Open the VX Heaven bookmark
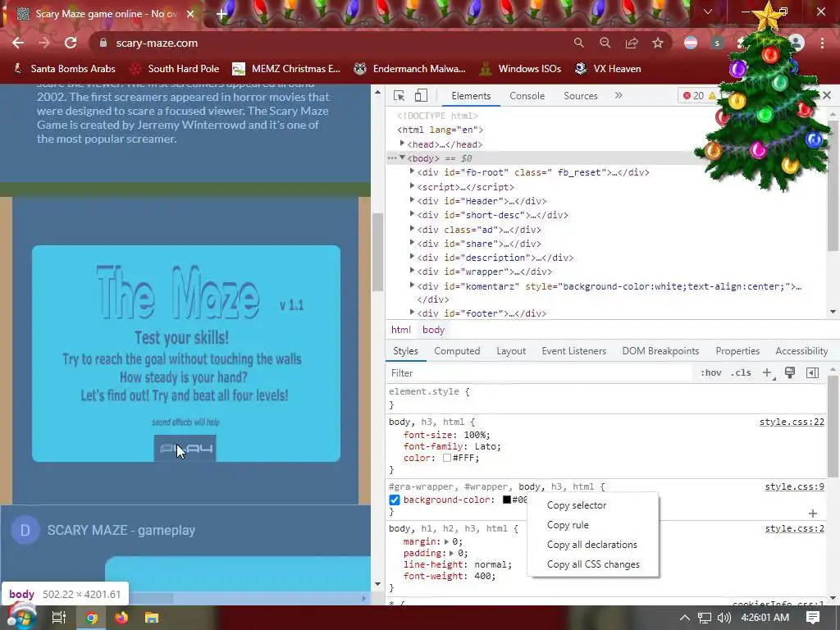The image size is (840, 630). coord(608,69)
